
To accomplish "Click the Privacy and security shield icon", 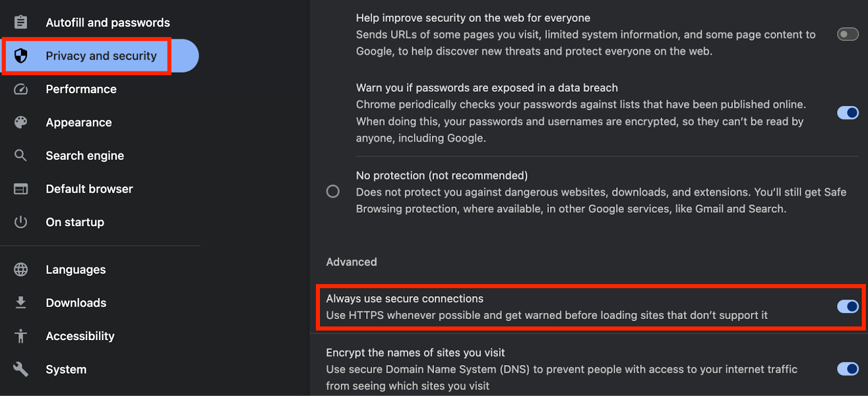I will 21,56.
